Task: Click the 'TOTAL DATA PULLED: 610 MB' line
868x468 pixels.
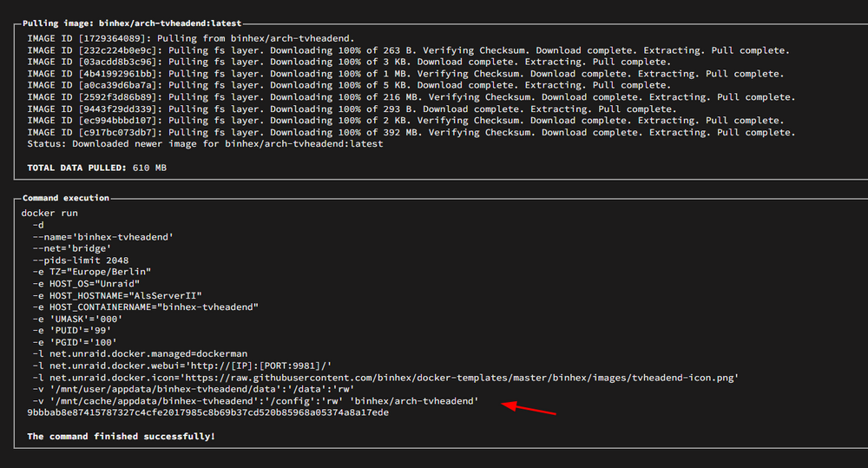Action: [x=97, y=168]
